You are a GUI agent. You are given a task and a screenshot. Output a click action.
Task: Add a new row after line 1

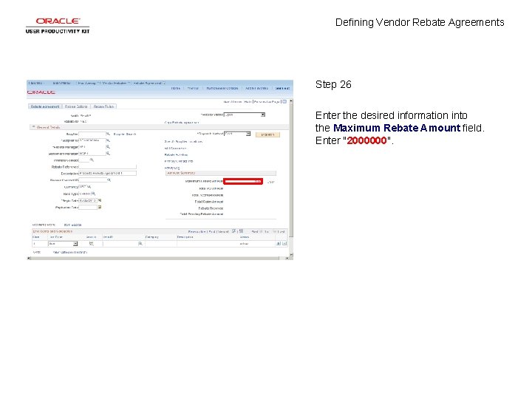point(279,244)
